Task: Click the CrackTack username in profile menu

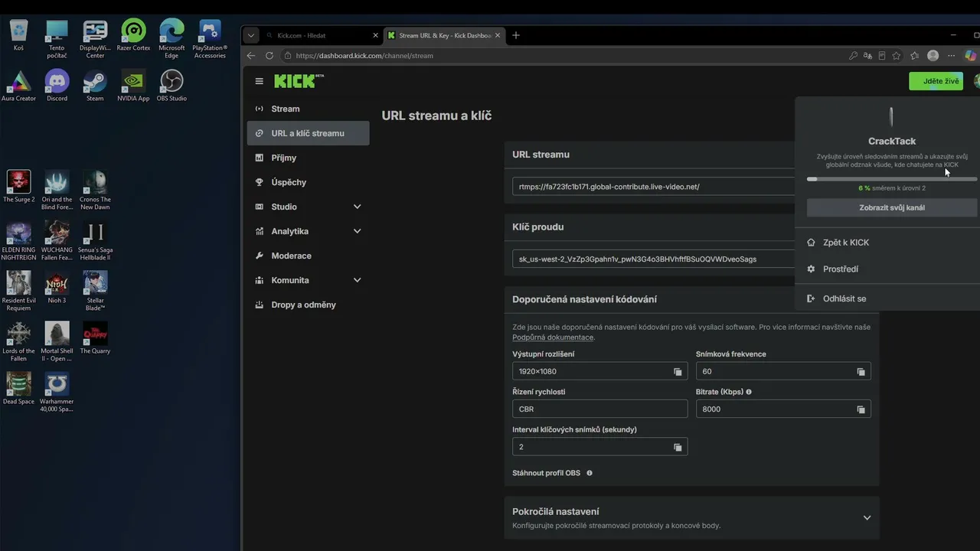Action: click(x=892, y=141)
